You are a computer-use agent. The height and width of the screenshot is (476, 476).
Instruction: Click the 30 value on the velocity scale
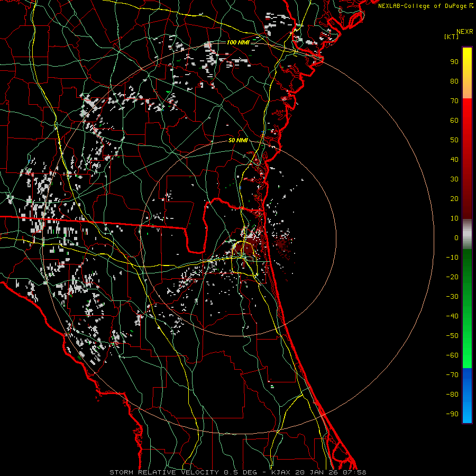point(454,179)
